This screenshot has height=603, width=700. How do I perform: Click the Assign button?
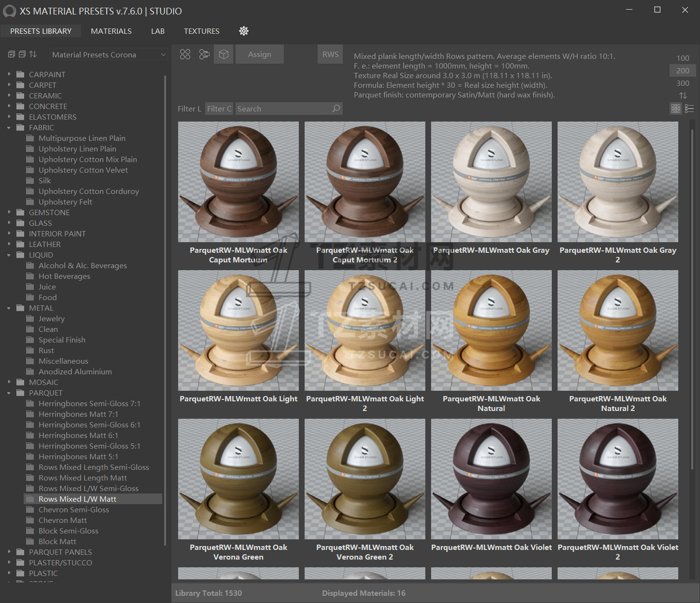coord(260,55)
